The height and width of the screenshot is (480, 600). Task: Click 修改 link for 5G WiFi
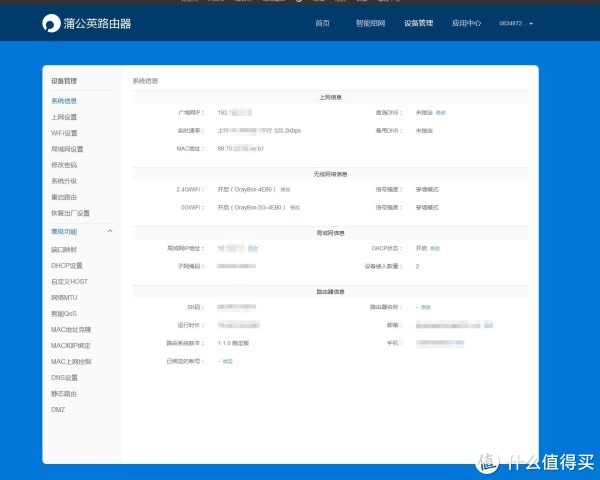pyautogui.click(x=295, y=207)
